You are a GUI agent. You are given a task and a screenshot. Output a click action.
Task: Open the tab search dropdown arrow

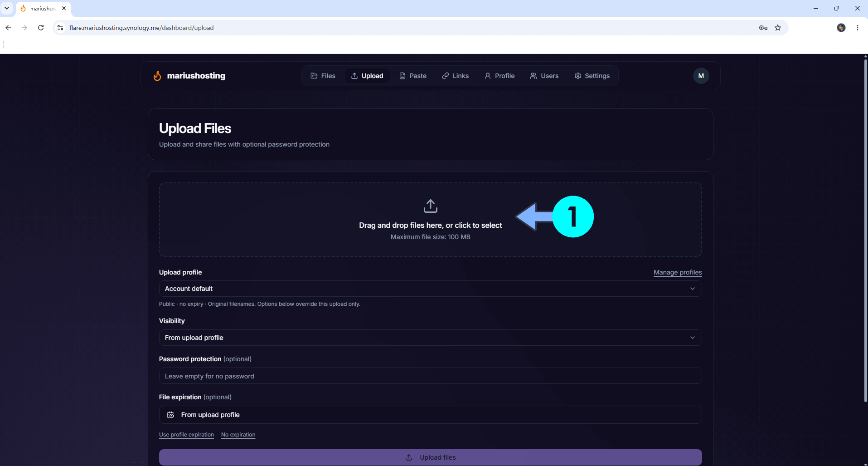7,8
